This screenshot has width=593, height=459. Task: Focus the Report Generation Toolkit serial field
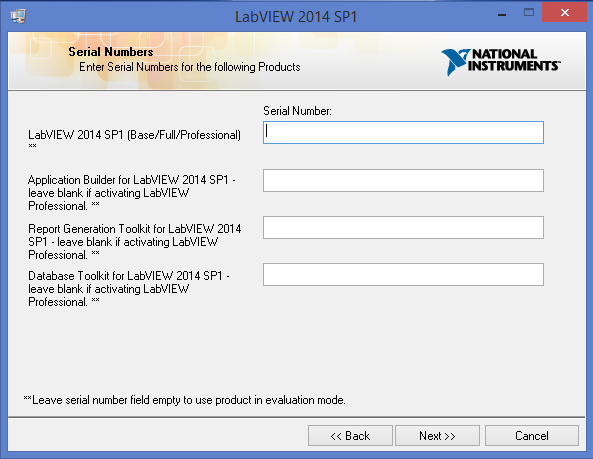coord(403,227)
